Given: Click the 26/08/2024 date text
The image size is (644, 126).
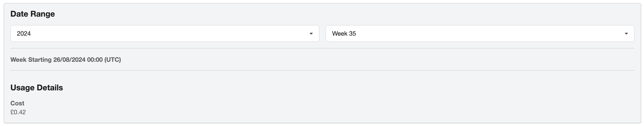Looking at the screenshot, I should pos(69,60).
